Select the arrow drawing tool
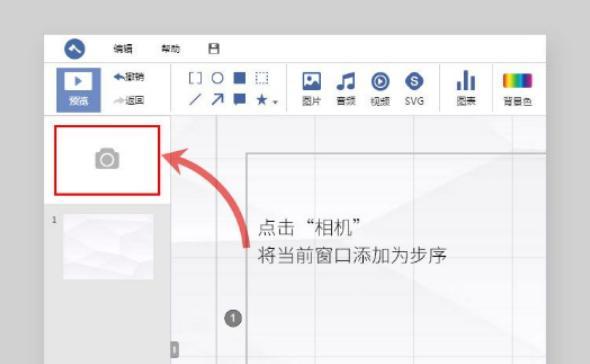590x364 pixels. [217, 100]
